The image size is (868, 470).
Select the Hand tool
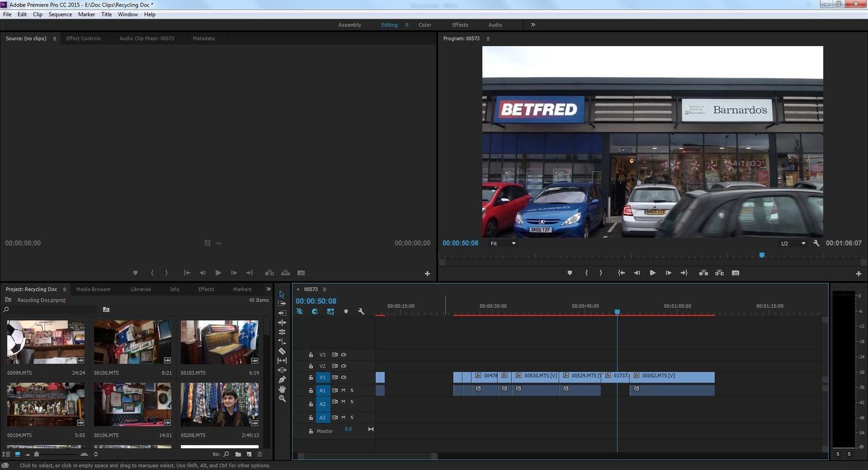coord(282,389)
